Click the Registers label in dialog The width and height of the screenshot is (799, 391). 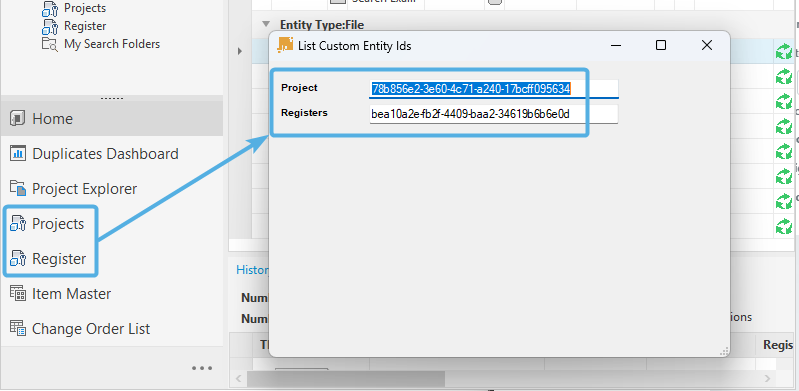304,113
